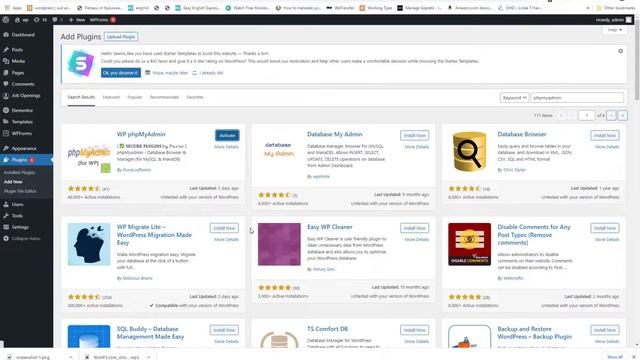Screen dimensions: 640x360
Task: Install the Disable Comments plugin
Action: tap(604, 228)
